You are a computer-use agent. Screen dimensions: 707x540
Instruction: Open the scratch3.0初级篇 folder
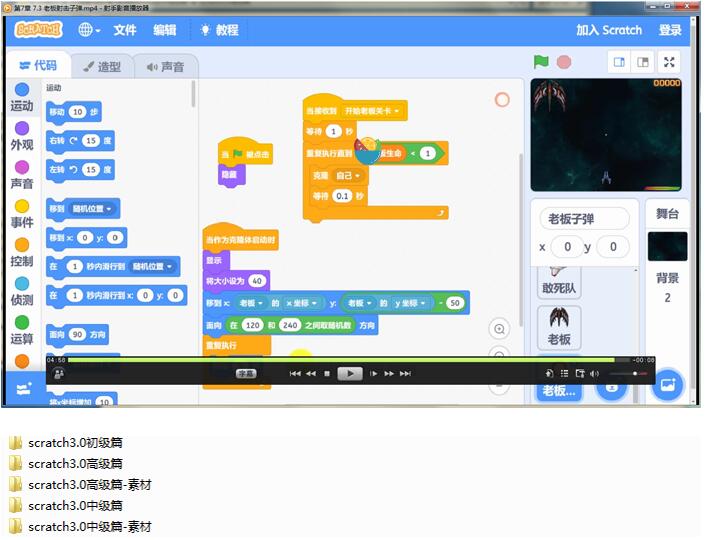pos(75,442)
